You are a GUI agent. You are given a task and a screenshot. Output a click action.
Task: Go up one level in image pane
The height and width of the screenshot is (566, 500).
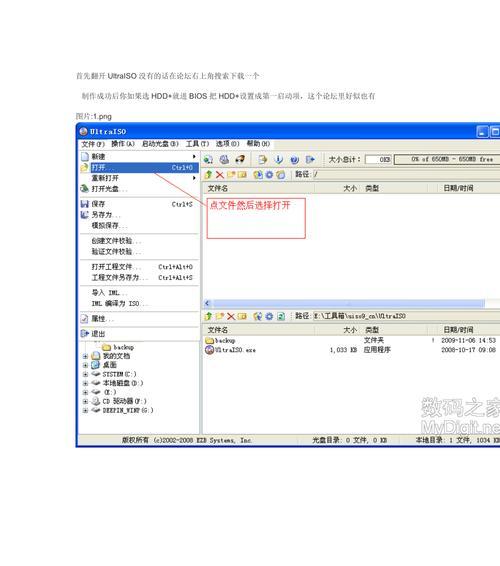[208, 175]
